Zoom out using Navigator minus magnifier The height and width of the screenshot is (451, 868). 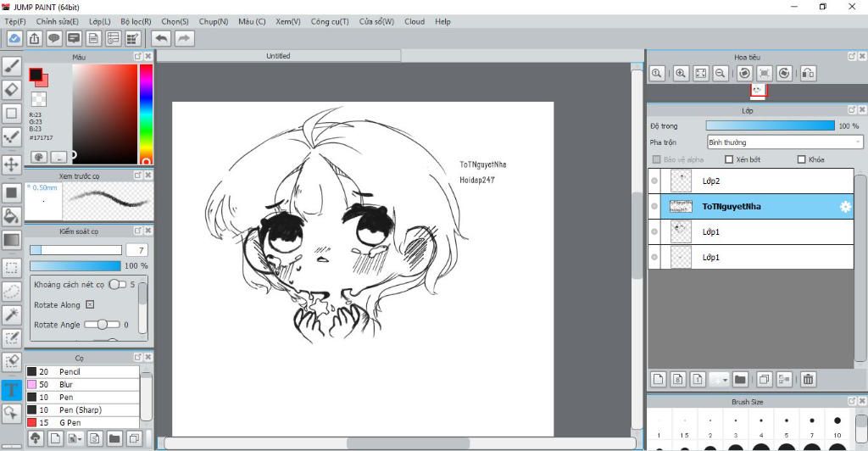[x=721, y=73]
